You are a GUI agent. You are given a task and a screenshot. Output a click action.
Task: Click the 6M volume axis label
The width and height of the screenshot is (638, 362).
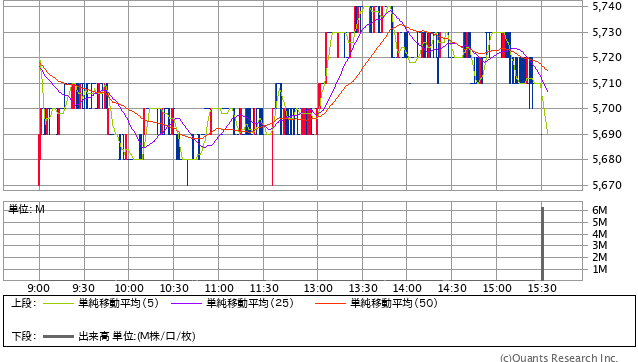(600, 210)
